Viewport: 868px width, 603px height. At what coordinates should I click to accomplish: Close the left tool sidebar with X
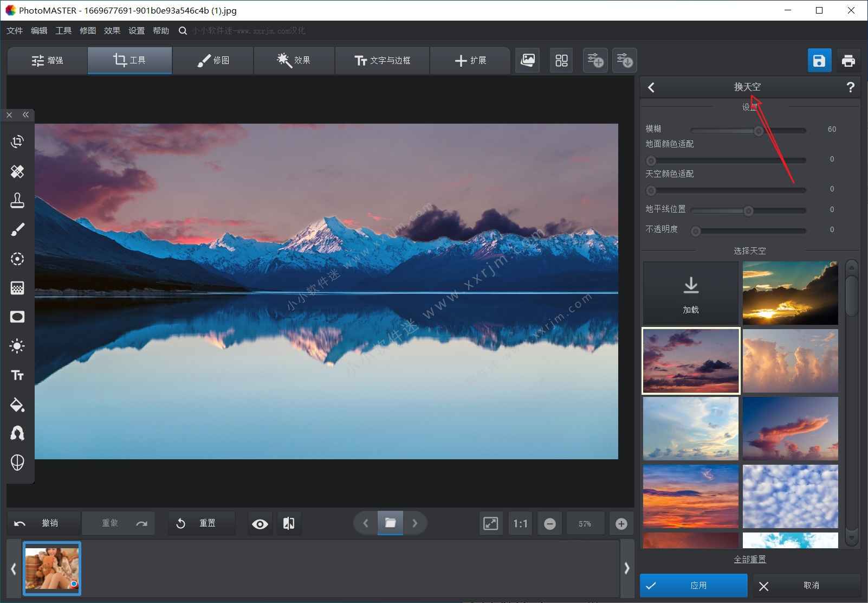pyautogui.click(x=9, y=115)
